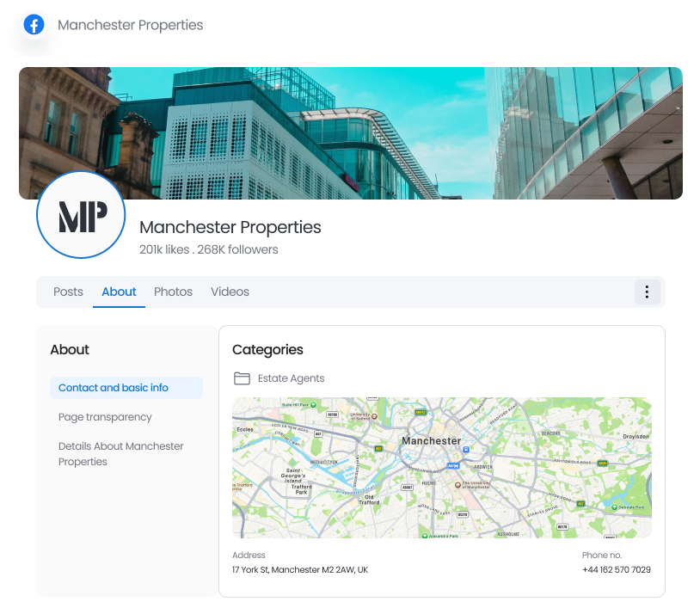Click the Address label
This screenshot has width=700, height=608.
click(x=249, y=556)
